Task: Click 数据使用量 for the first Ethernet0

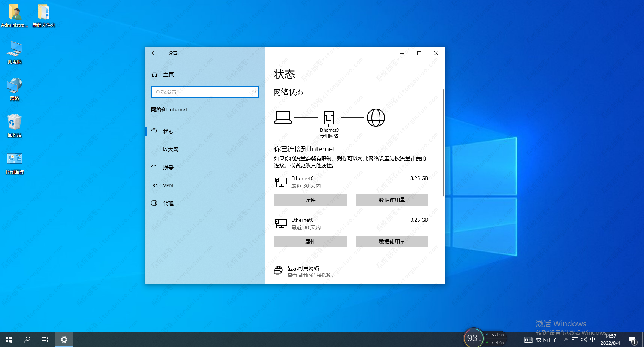Action: 392,200
